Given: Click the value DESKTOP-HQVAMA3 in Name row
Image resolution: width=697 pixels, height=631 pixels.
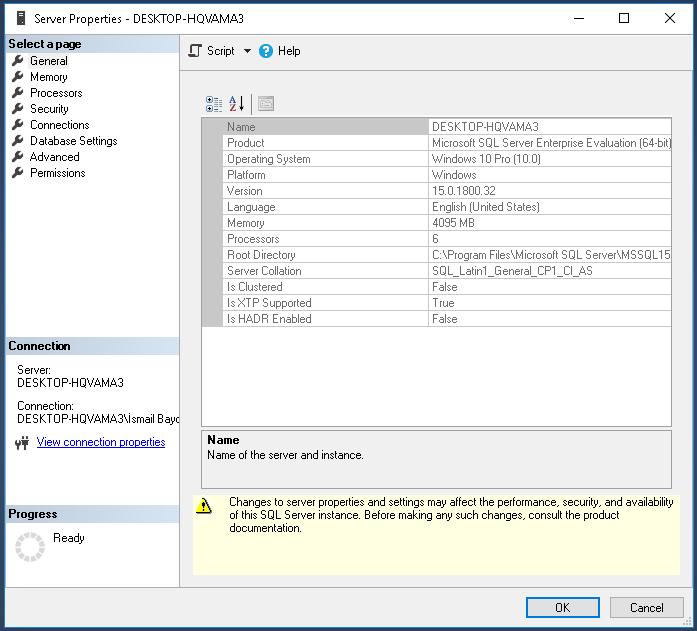Looking at the screenshot, I should click(485, 127).
